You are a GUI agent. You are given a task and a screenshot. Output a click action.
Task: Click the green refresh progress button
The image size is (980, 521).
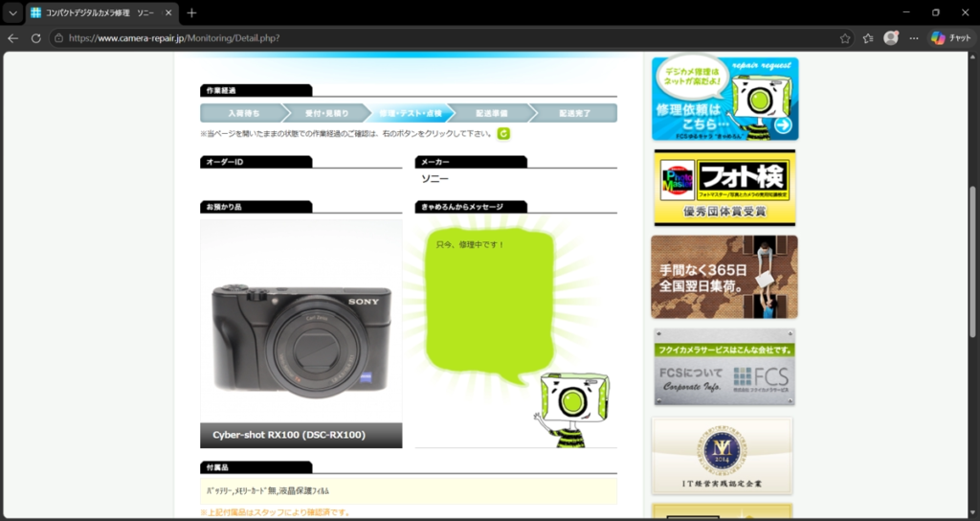click(503, 133)
